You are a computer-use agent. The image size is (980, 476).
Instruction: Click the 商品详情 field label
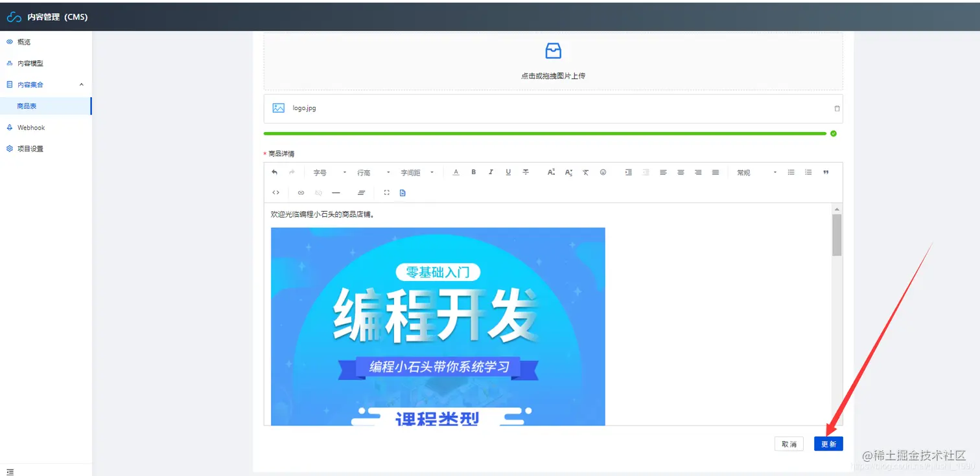coord(281,153)
